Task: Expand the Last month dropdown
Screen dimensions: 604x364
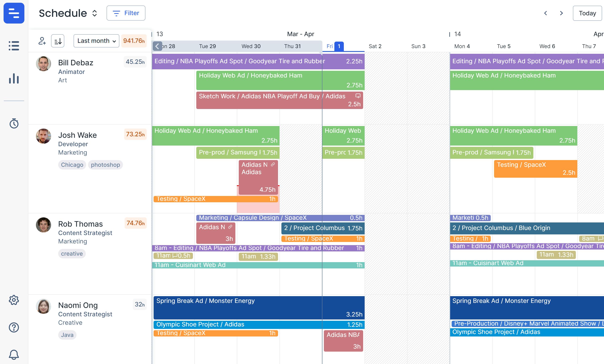Action: click(96, 41)
